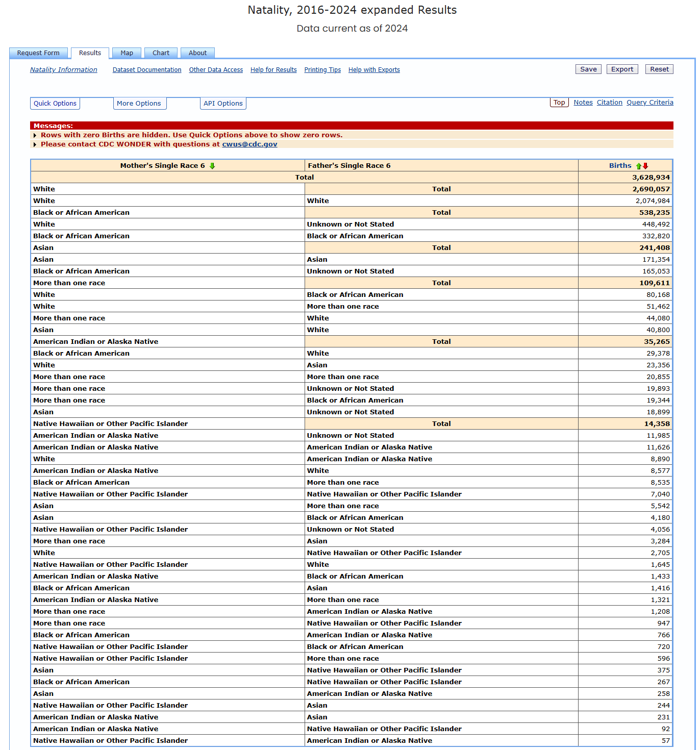Click the Export button
700x750 pixels.
click(x=622, y=69)
